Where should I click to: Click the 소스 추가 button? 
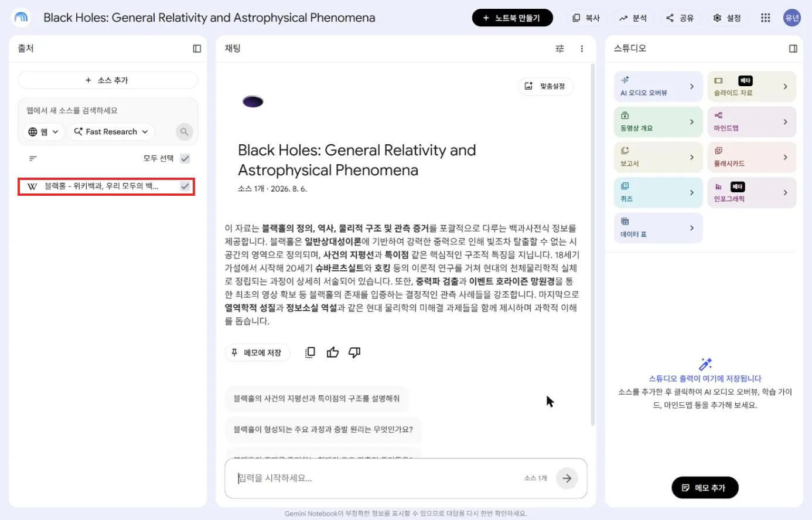[x=108, y=80]
